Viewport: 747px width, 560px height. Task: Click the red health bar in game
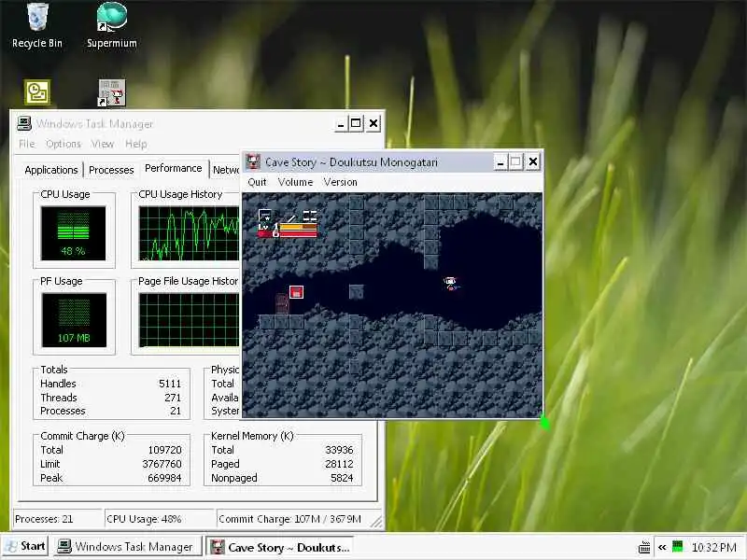click(x=298, y=234)
